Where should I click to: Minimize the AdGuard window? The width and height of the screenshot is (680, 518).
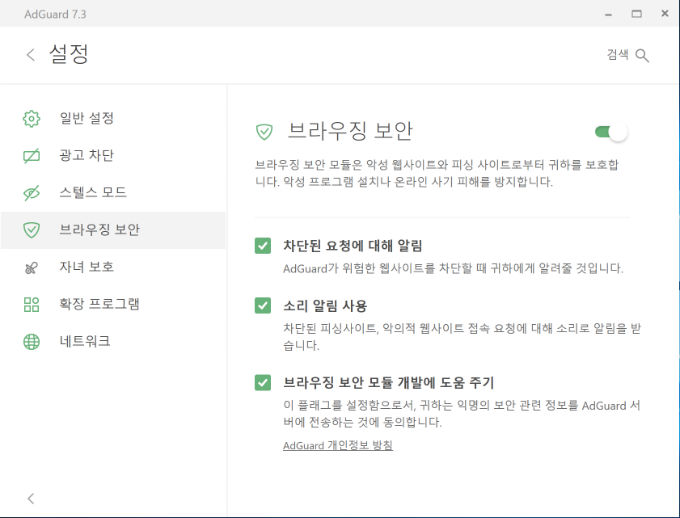pyautogui.click(x=608, y=14)
